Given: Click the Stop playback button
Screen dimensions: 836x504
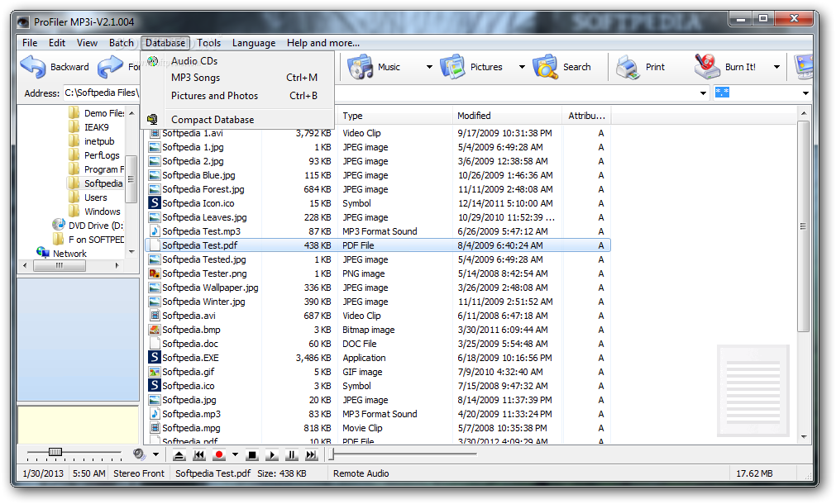Looking at the screenshot, I should click(252, 455).
